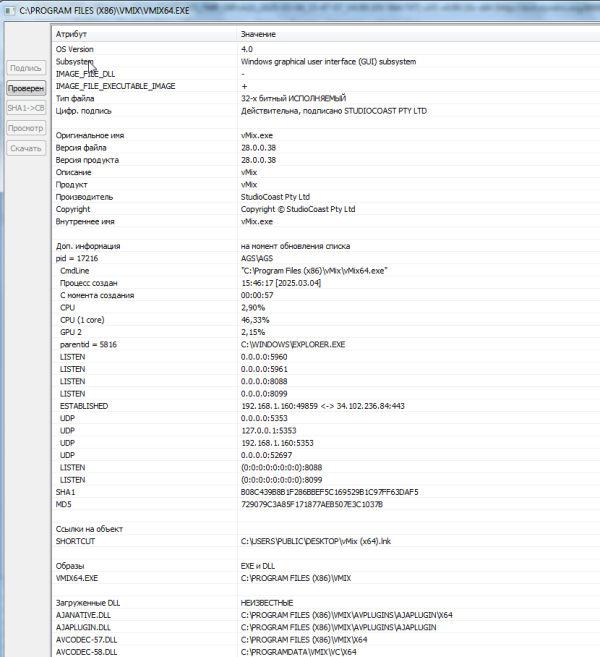The width and height of the screenshot is (600, 657).
Task: Select the Образы row
Action: 326,566
